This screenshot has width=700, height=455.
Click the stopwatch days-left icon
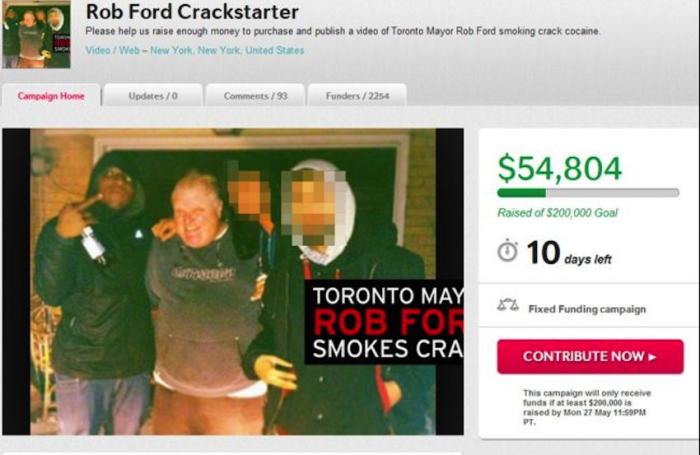pos(507,250)
